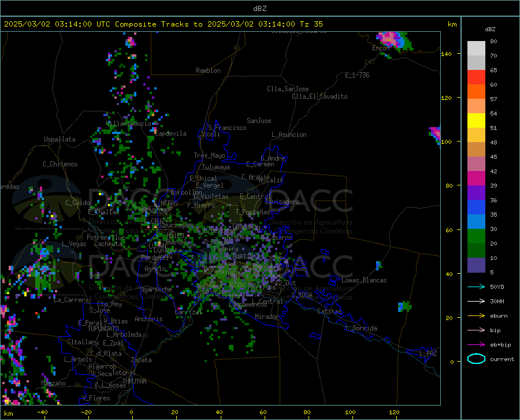Click the Encon label near storm cell
The width and height of the screenshot is (520, 420).
[381, 48]
